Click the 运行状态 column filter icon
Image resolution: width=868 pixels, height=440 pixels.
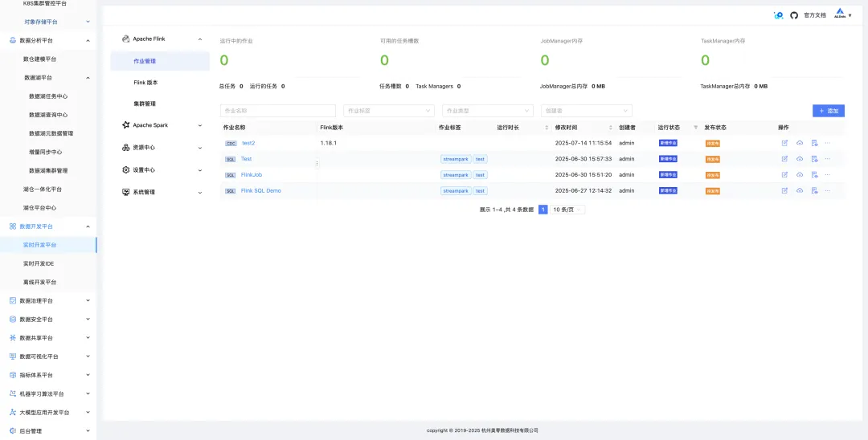696,128
